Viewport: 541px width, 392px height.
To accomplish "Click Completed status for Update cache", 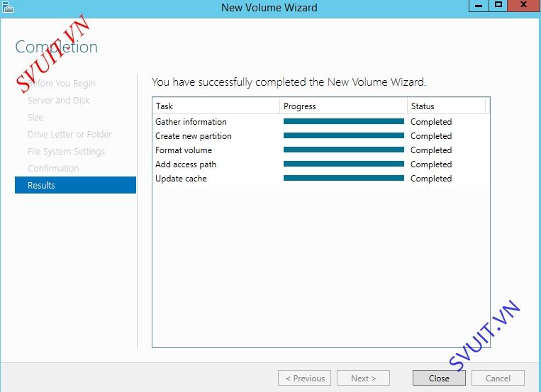I will click(431, 179).
